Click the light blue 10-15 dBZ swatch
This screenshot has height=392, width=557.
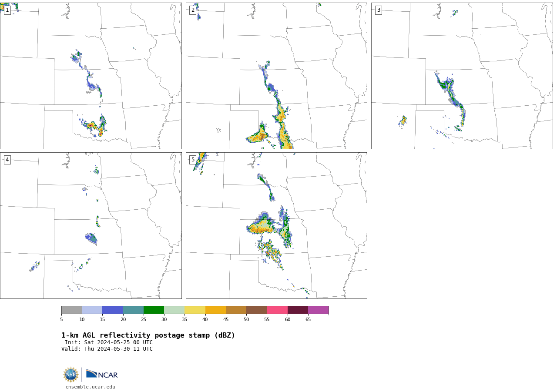click(92, 310)
